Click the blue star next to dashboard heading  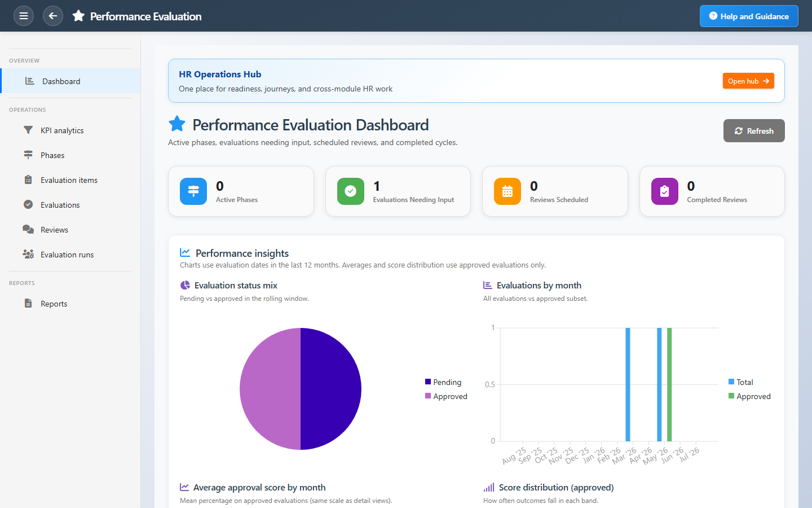(x=177, y=124)
